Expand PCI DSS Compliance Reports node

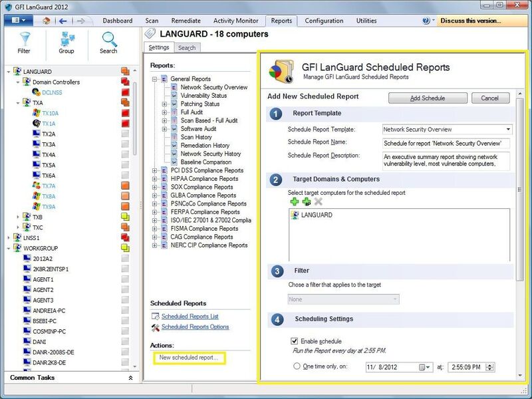click(x=155, y=170)
